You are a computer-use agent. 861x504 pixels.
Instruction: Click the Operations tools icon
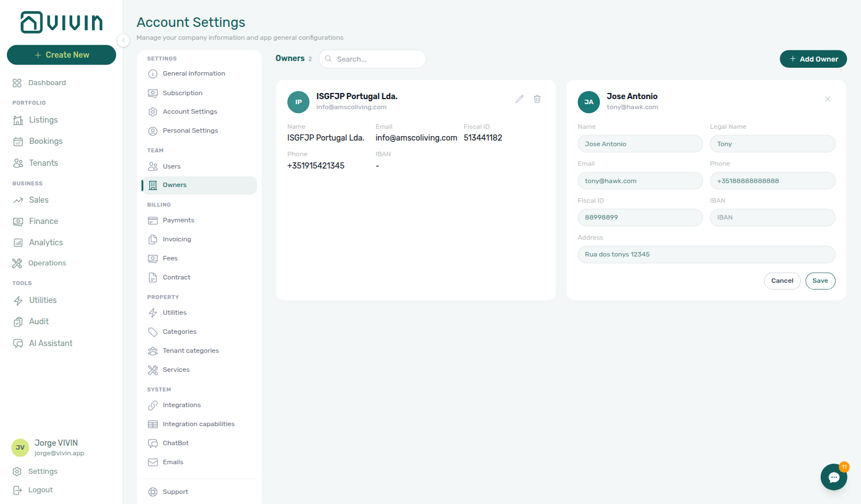[17, 263]
